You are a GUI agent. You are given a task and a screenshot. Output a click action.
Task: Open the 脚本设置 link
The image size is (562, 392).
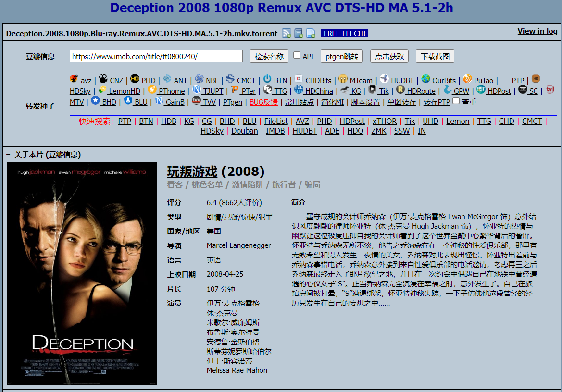tap(365, 102)
